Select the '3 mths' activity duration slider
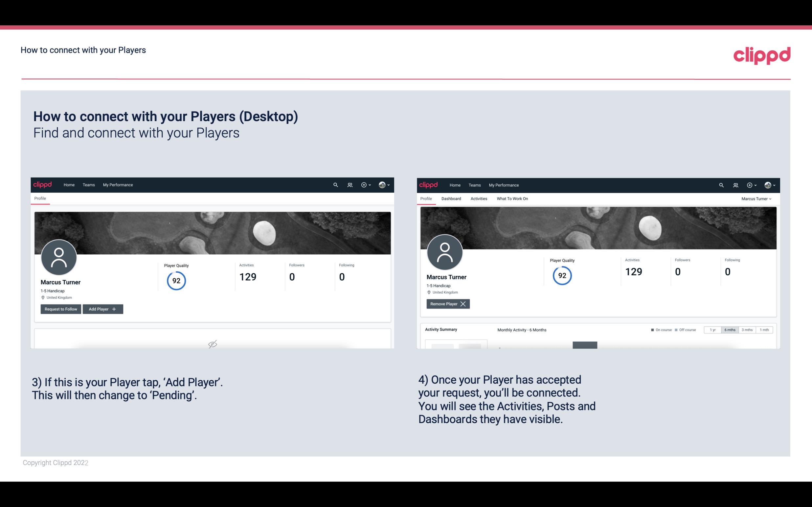This screenshot has width=812, height=507. click(x=748, y=329)
